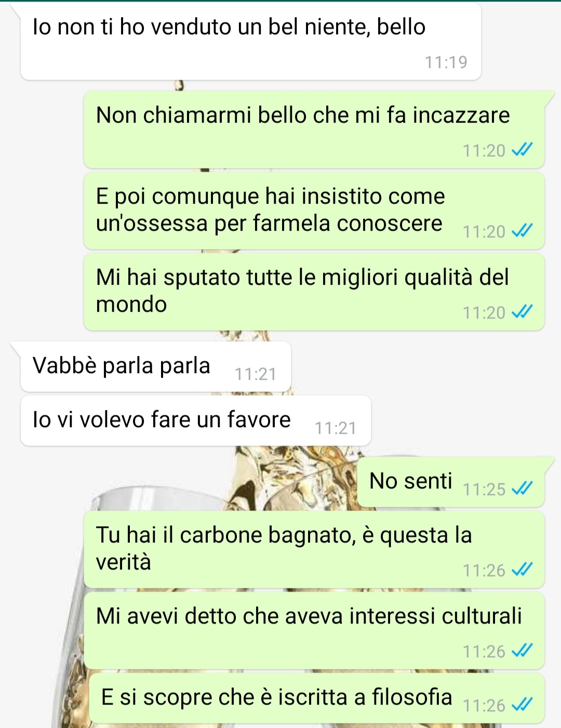Select the 'Non chiamarmi bello' message bubble

(x=314, y=130)
